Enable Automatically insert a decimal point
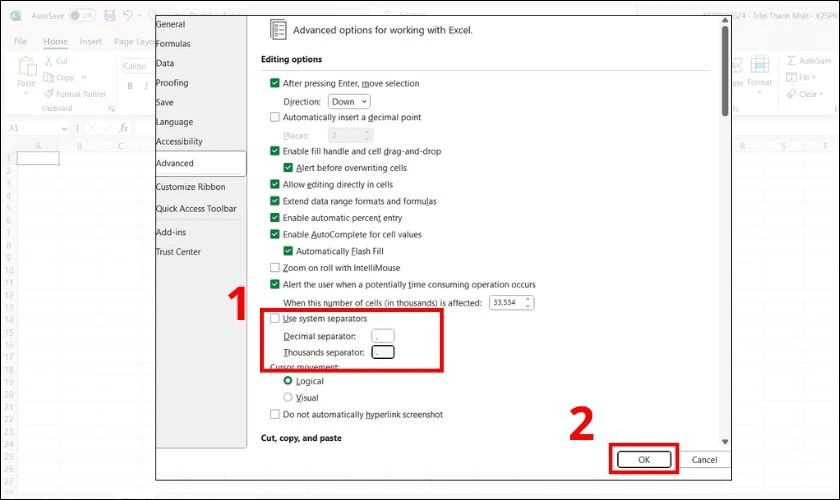 click(x=275, y=117)
